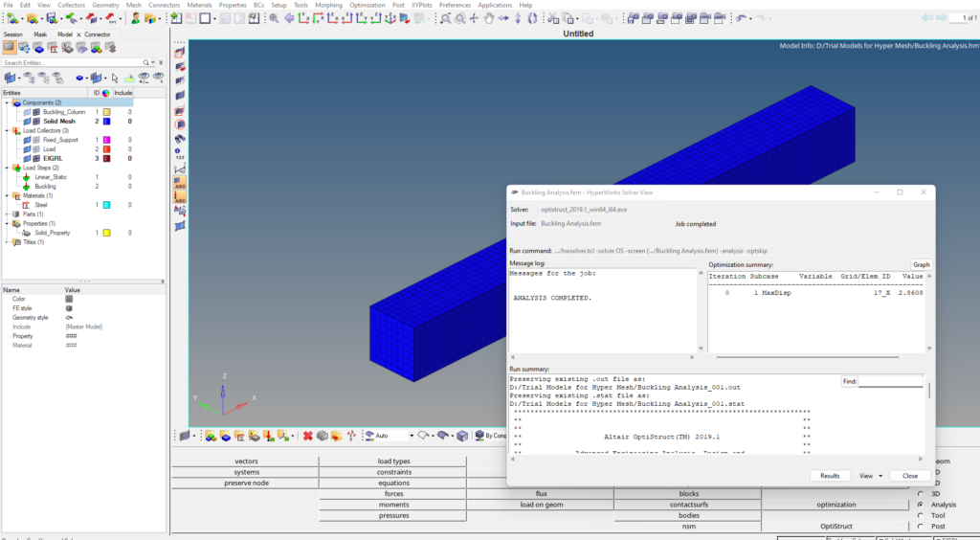The height and width of the screenshot is (540, 980).
Task: Collapse the Components (2) tree node
Action: [x=7, y=102]
